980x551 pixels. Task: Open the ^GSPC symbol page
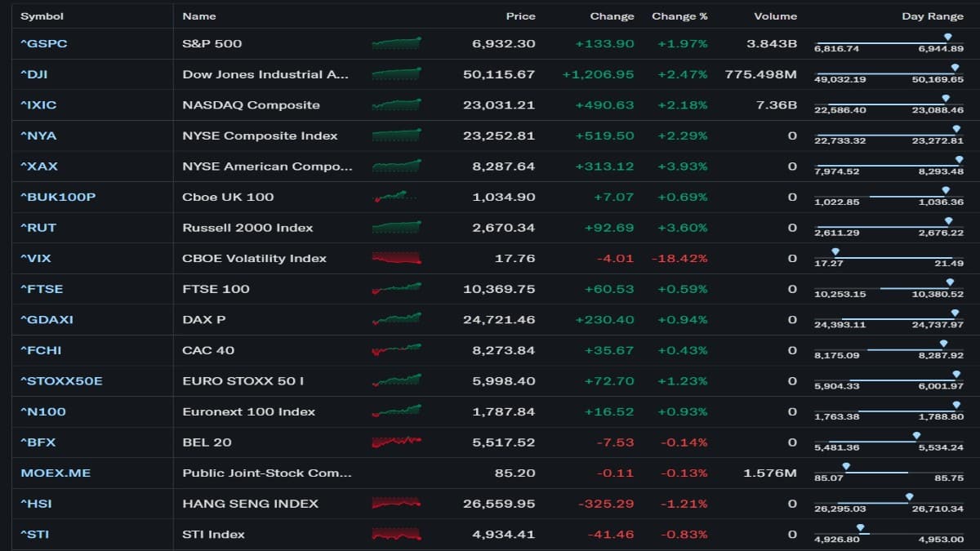tap(45, 43)
